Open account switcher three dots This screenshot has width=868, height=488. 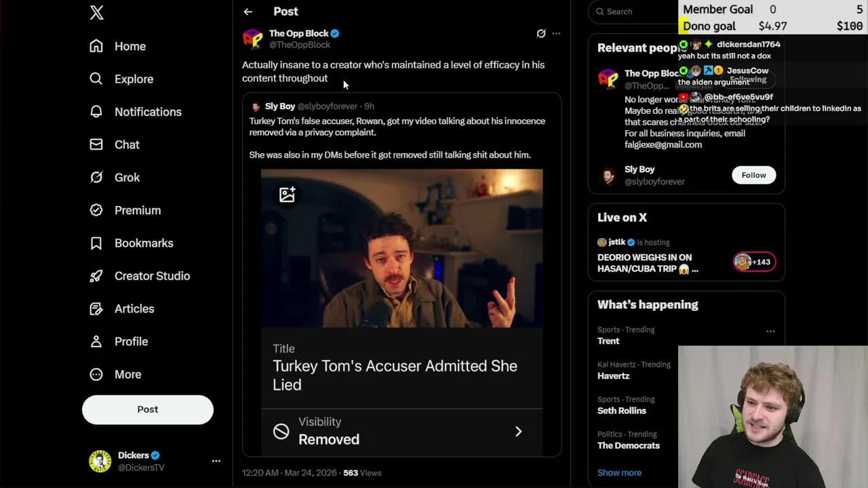click(x=216, y=461)
